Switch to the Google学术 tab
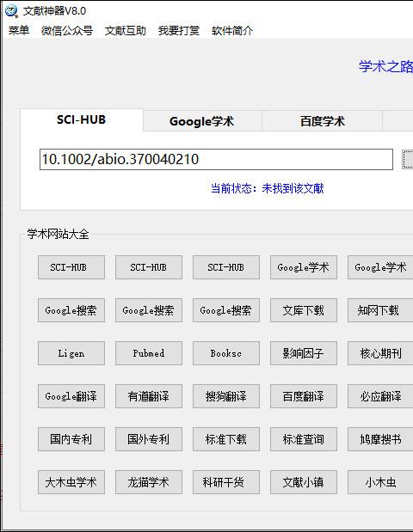Screen dimensions: 413x532 (201, 121)
